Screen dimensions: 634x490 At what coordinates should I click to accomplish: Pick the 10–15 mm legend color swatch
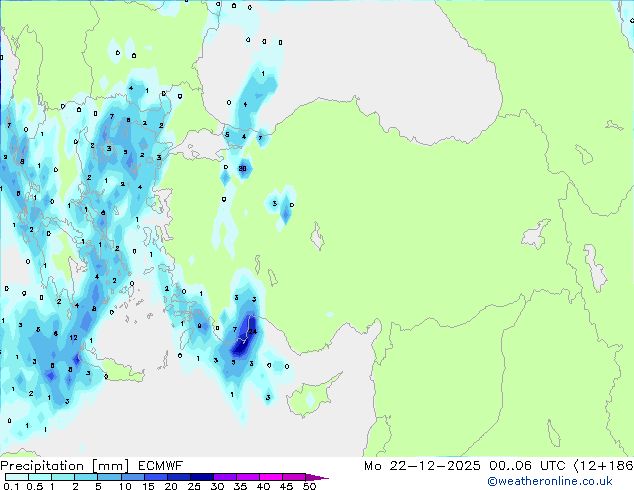point(133,477)
